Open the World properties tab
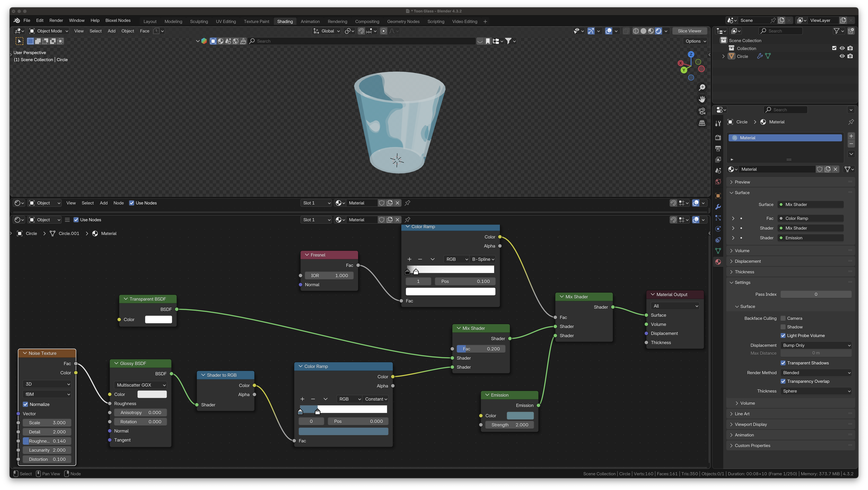The image size is (868, 490). point(718,182)
